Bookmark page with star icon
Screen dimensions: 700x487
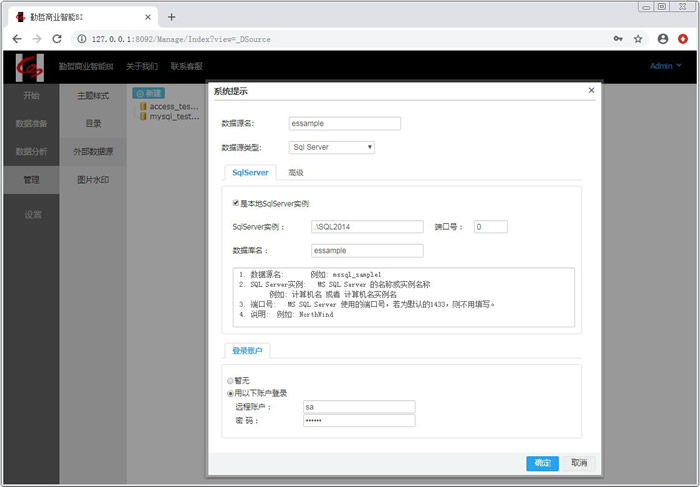(x=638, y=39)
